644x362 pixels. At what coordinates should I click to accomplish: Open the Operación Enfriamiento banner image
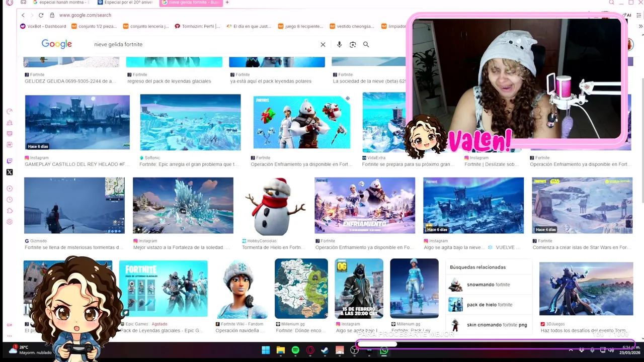tap(365, 205)
